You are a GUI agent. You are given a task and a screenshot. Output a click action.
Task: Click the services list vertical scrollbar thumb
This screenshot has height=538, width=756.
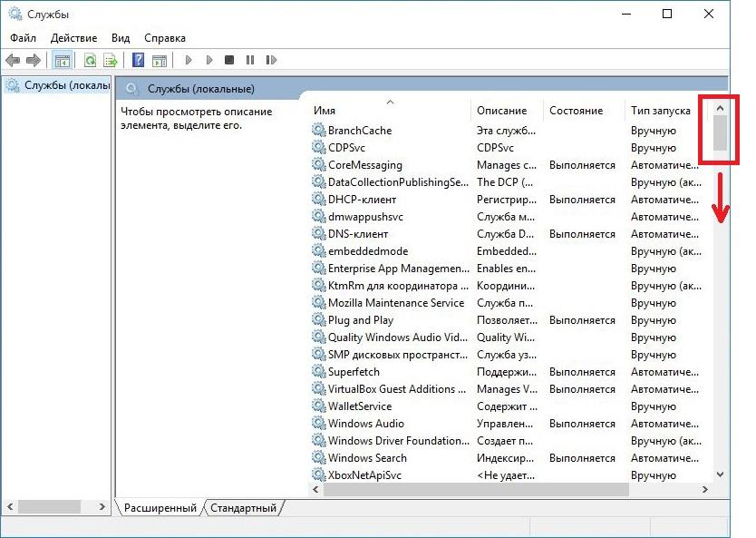720,133
